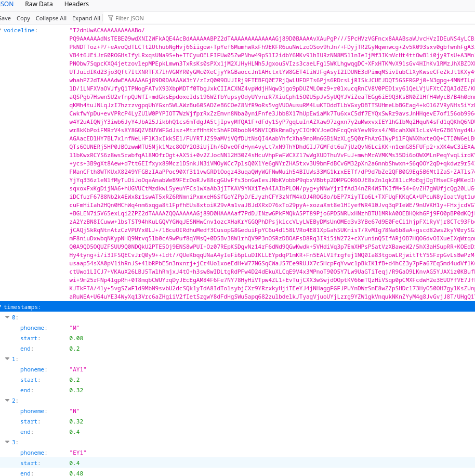Click the phoneme key in item 3

(x=32, y=453)
